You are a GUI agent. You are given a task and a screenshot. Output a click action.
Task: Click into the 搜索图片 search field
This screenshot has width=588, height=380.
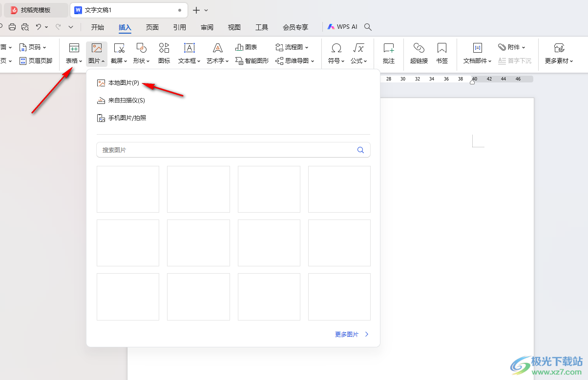(233, 150)
